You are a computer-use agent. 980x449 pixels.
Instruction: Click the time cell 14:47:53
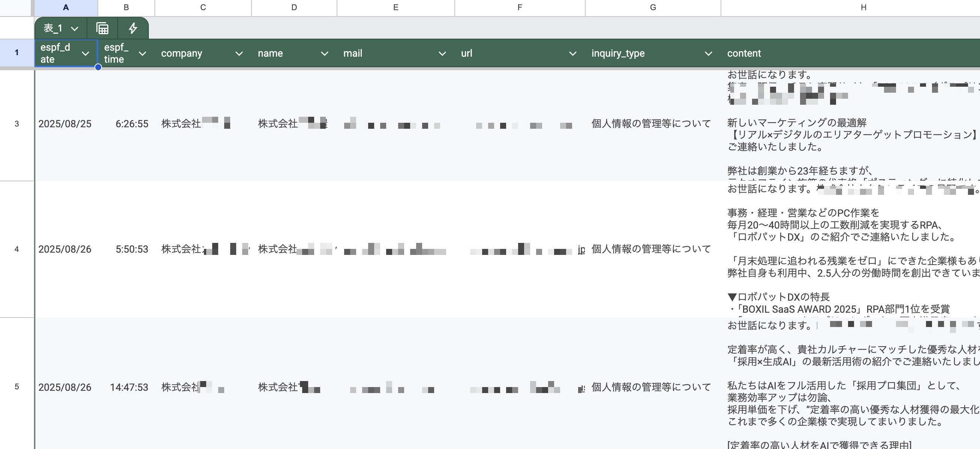click(x=129, y=387)
